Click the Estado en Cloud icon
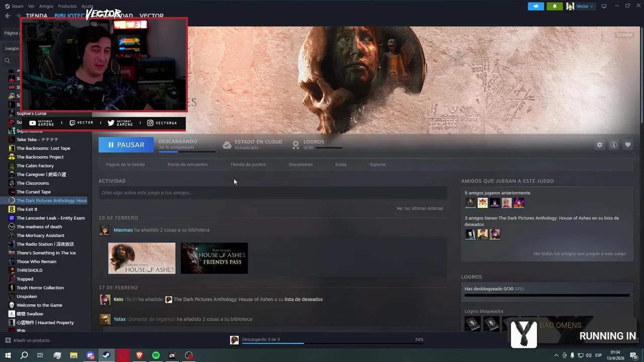The height and width of the screenshot is (362, 644). [x=227, y=145]
